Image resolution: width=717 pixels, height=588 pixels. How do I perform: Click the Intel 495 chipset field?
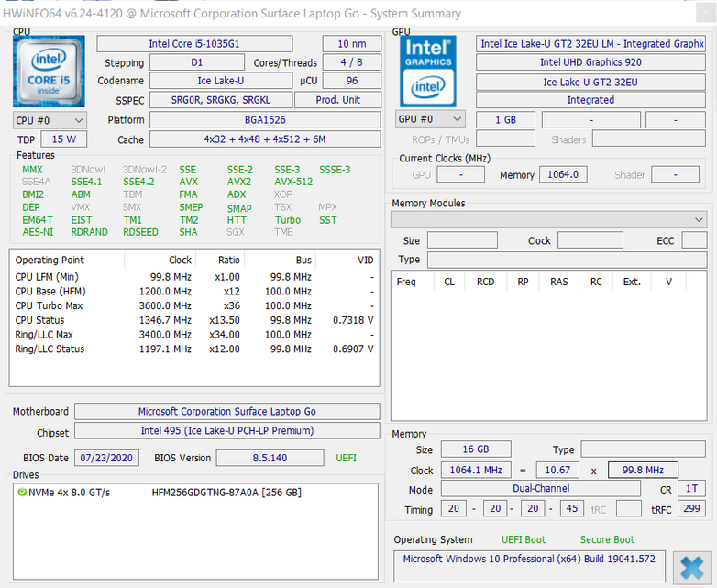point(226,431)
